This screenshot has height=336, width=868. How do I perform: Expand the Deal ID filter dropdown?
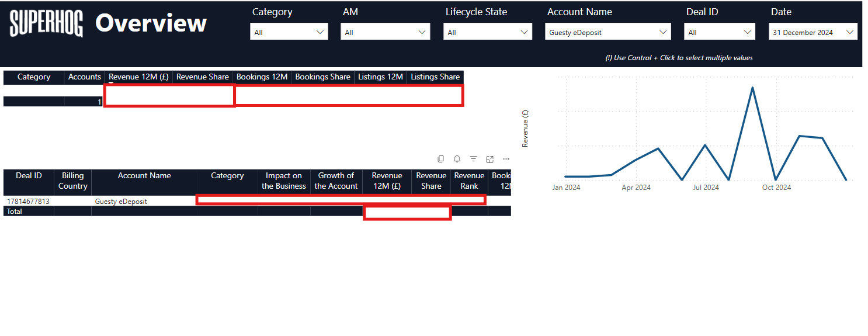[x=720, y=32]
